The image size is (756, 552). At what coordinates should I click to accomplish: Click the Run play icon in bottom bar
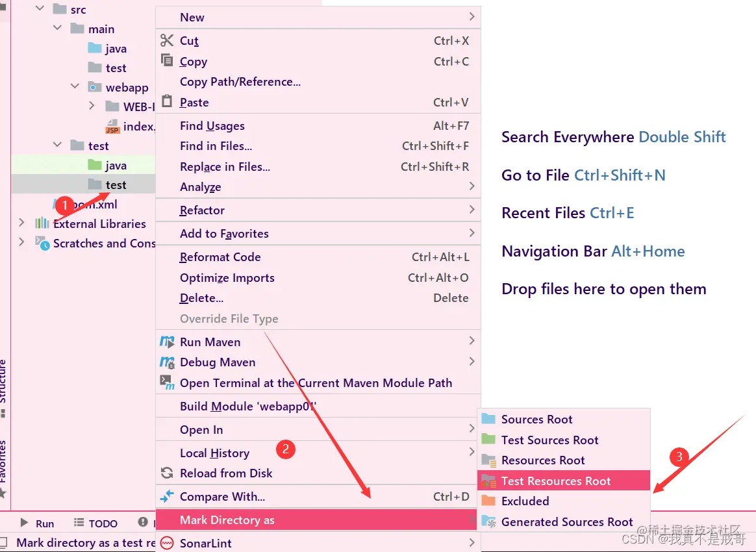[x=24, y=523]
